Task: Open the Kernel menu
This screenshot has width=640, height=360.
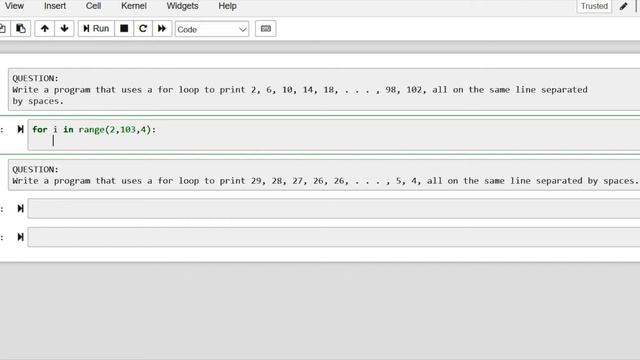Action: pyautogui.click(x=133, y=6)
